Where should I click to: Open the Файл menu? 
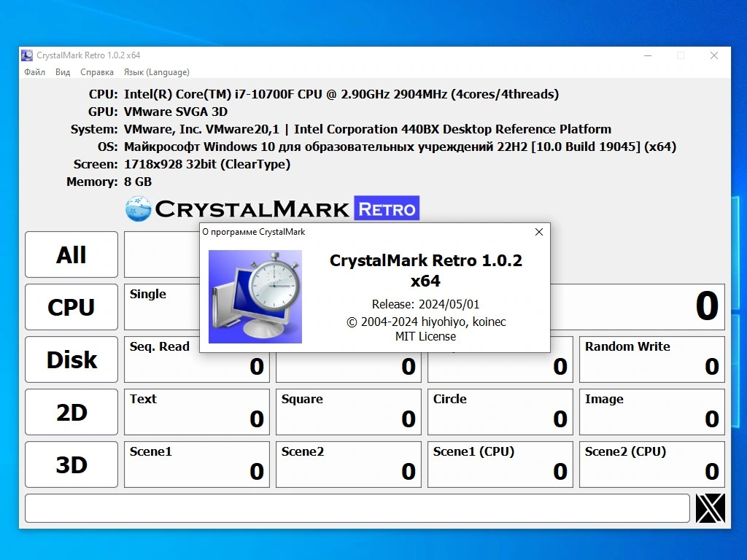(x=34, y=72)
